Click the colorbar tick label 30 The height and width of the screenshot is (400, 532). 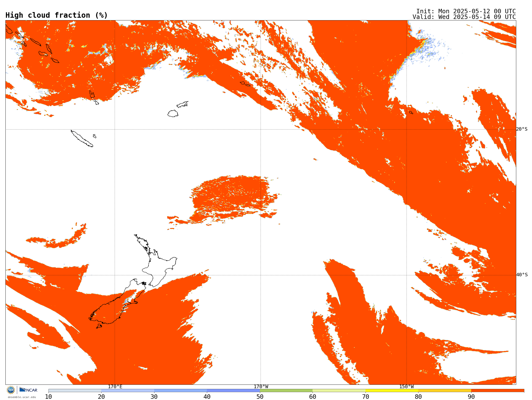pyautogui.click(x=154, y=397)
